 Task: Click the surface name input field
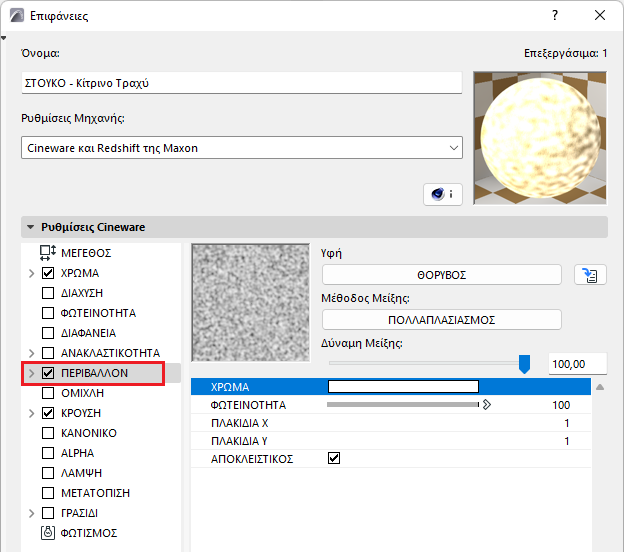point(242,83)
